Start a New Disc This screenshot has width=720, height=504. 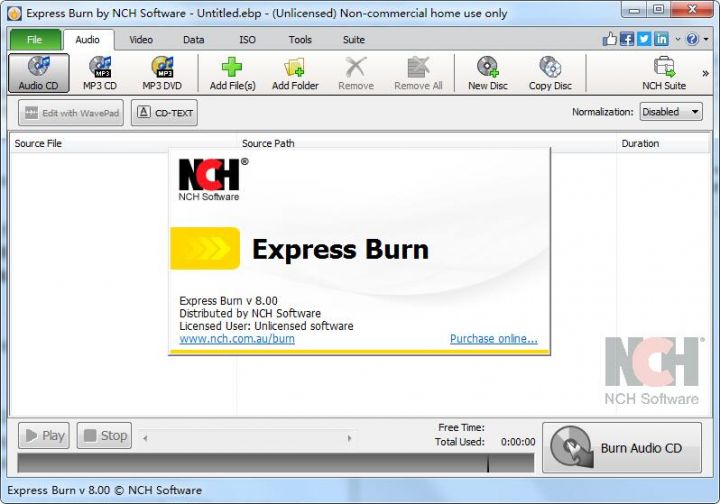pos(488,73)
